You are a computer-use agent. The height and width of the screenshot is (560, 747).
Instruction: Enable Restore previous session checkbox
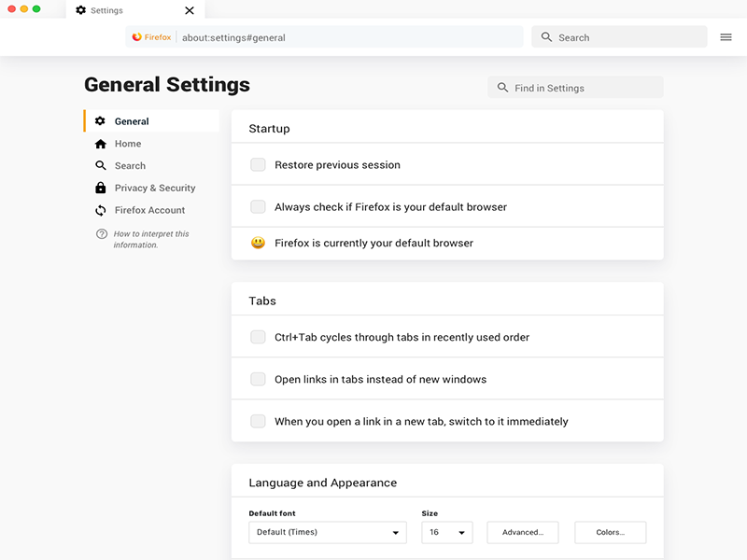click(258, 165)
